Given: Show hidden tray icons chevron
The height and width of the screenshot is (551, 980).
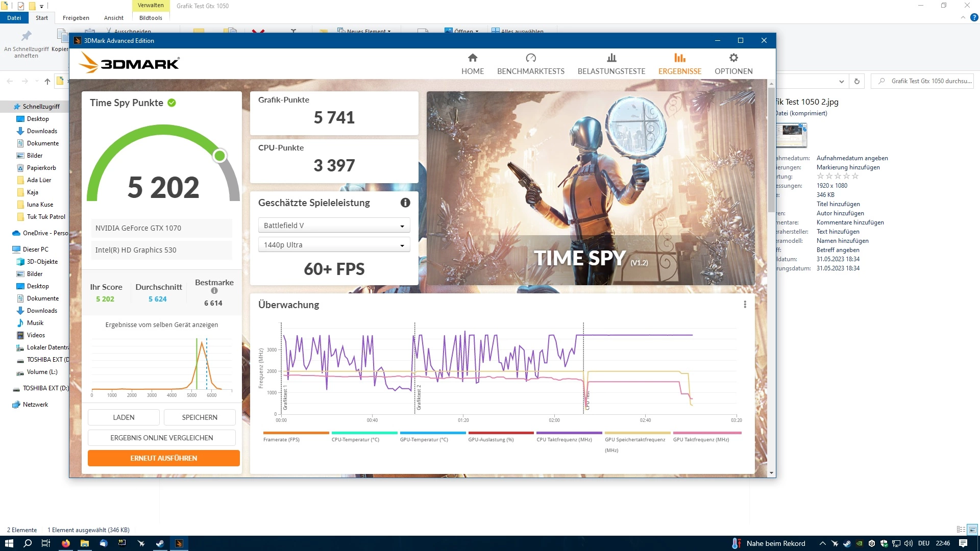Looking at the screenshot, I should pyautogui.click(x=822, y=543).
